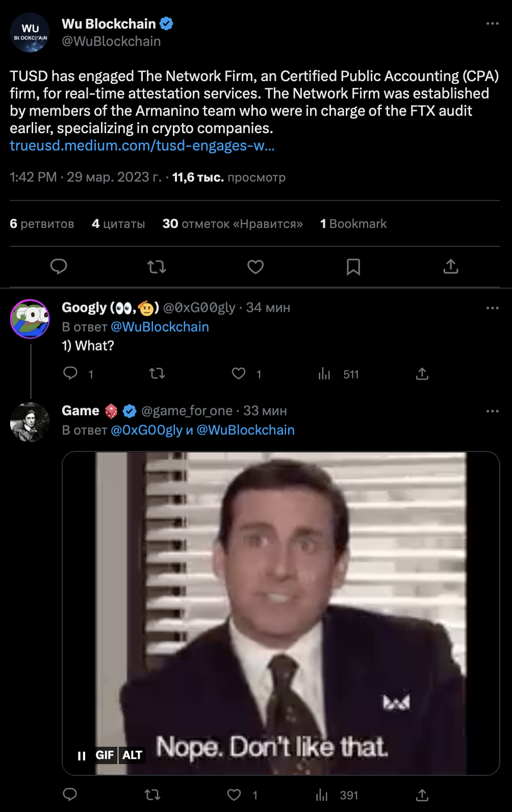The height and width of the screenshot is (812, 512).
Task: Share Game's GIF reply
Action: [x=422, y=795]
